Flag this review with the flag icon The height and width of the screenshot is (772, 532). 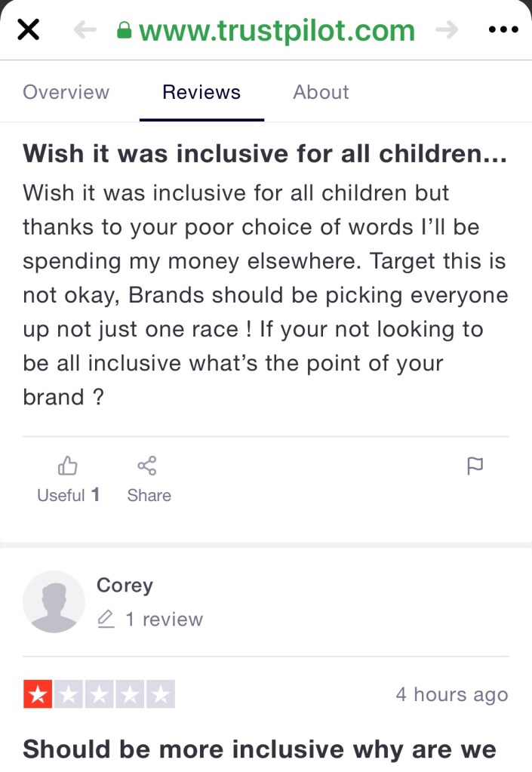pyautogui.click(x=475, y=466)
